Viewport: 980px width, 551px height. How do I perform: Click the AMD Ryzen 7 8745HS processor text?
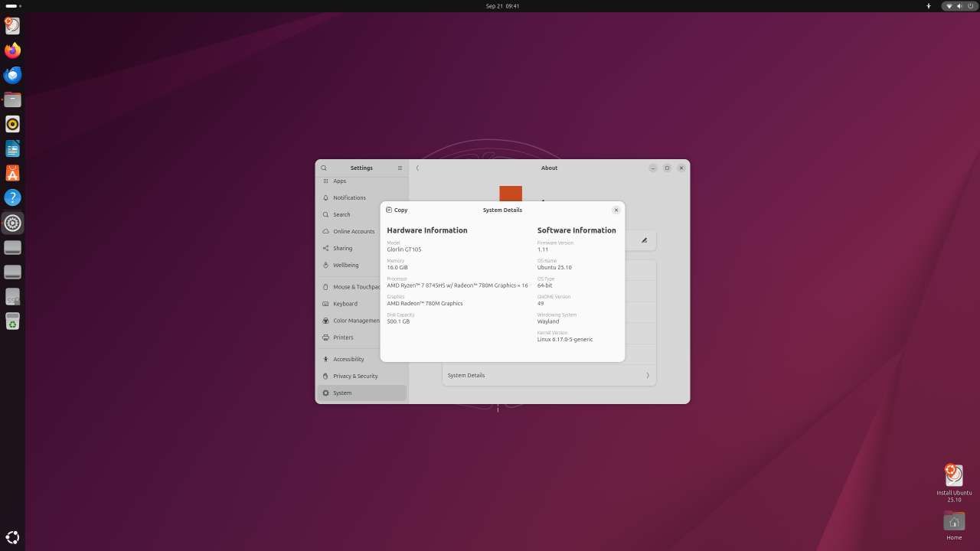[x=457, y=285]
